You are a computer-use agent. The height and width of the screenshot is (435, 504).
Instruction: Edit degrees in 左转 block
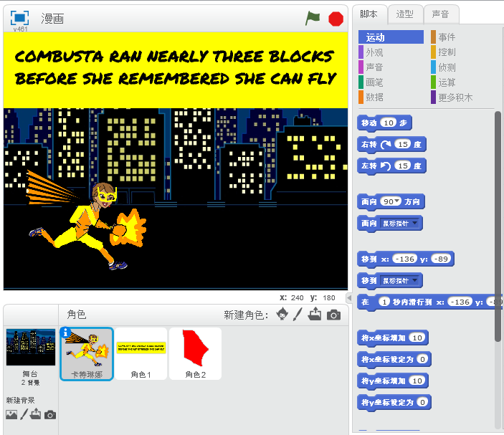tap(403, 166)
